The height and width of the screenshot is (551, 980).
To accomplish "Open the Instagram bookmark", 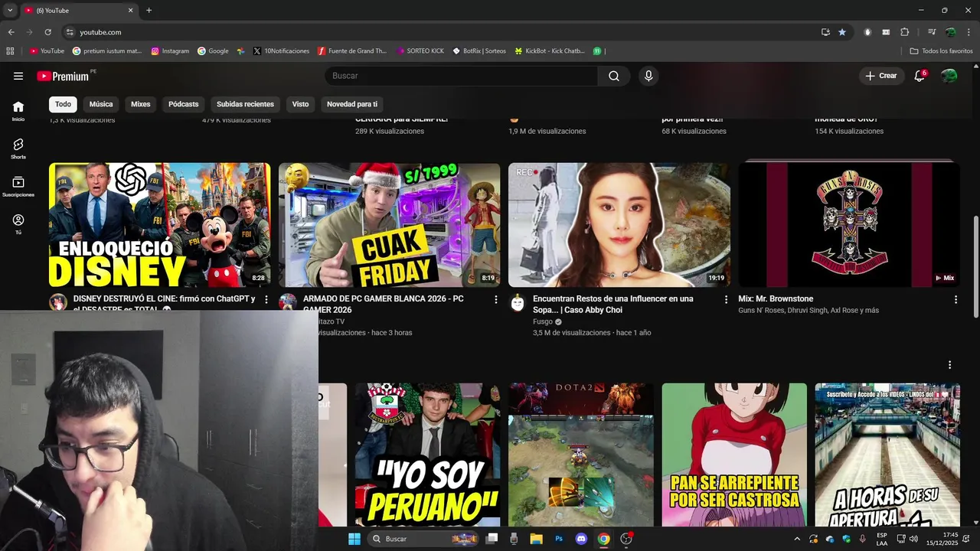I will (170, 51).
